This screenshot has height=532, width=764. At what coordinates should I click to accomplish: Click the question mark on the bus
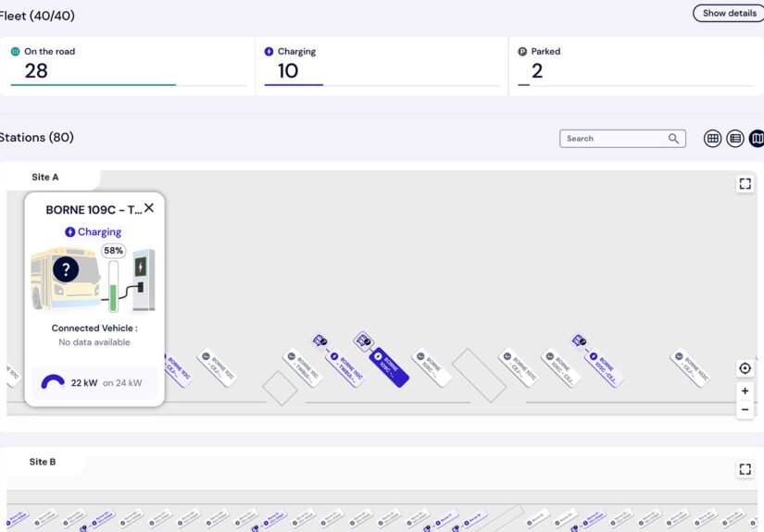[66, 269]
